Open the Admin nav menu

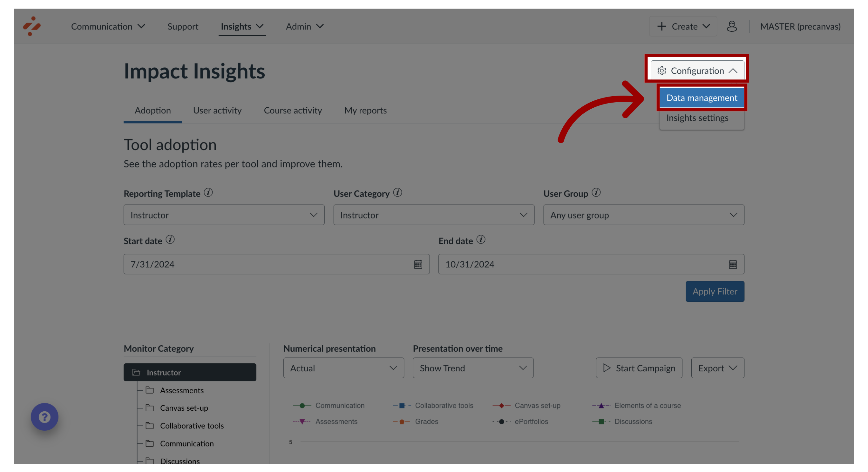[x=305, y=26]
